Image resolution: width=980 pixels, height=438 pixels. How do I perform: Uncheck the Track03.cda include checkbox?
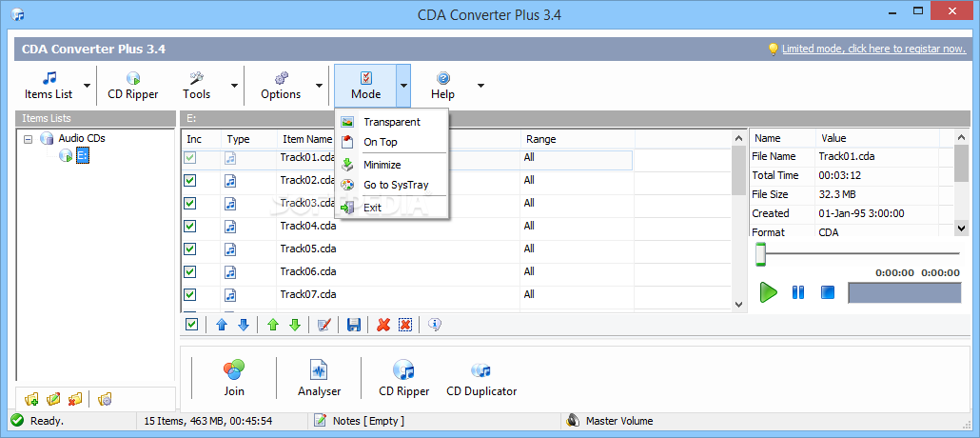[x=190, y=204]
